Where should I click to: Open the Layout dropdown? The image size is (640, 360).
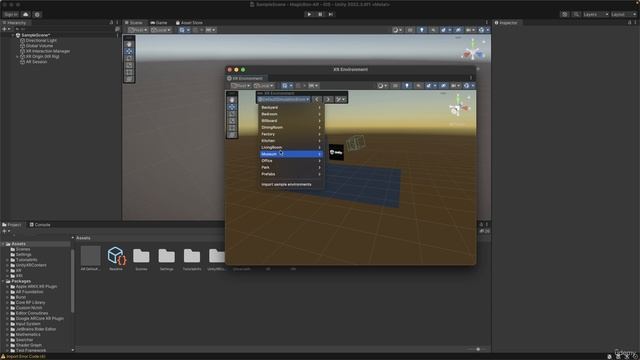(x=623, y=14)
